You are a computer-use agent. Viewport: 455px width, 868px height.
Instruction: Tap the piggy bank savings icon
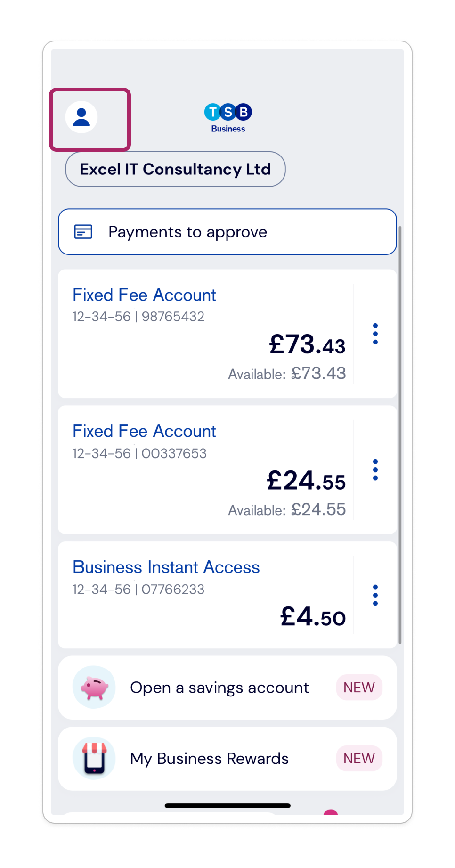pyautogui.click(x=94, y=688)
